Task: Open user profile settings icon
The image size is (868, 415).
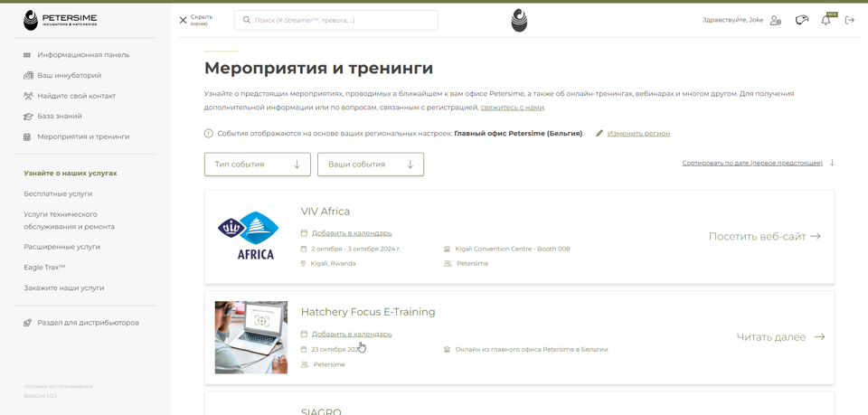Action: click(776, 20)
